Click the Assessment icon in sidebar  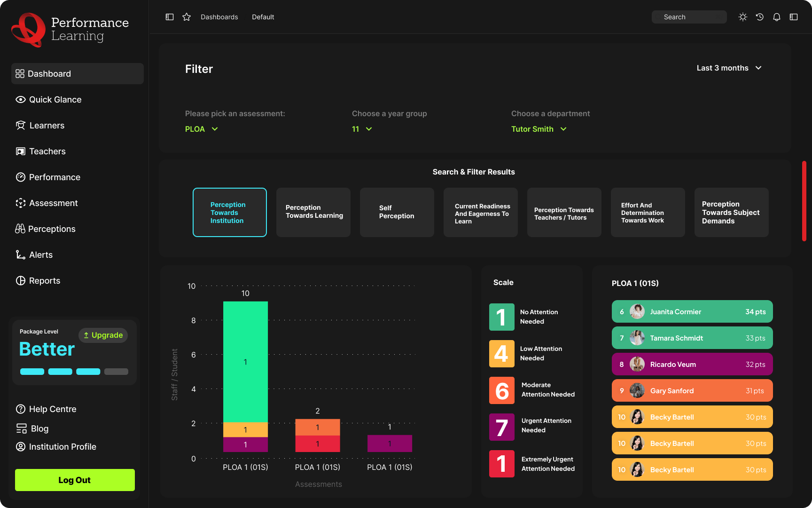tap(21, 203)
